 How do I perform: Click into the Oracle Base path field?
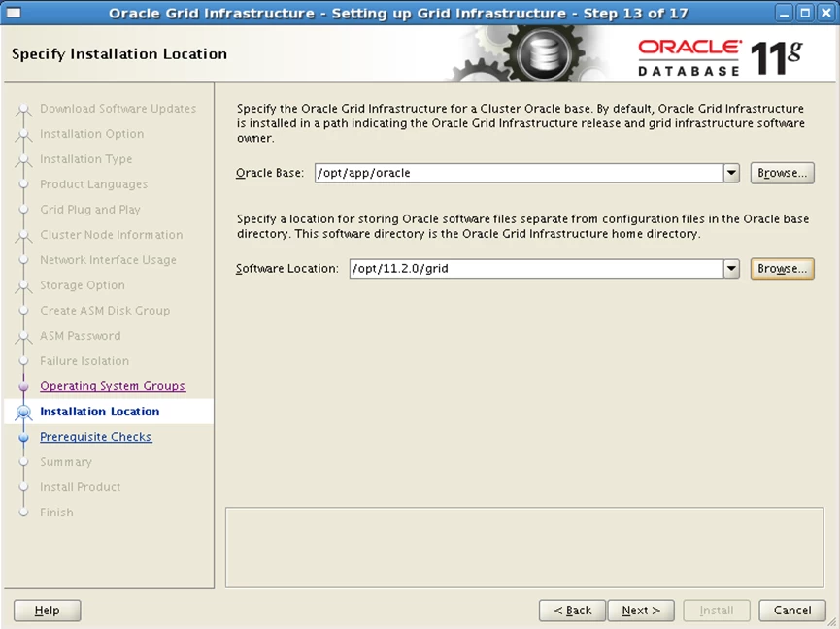coord(520,173)
